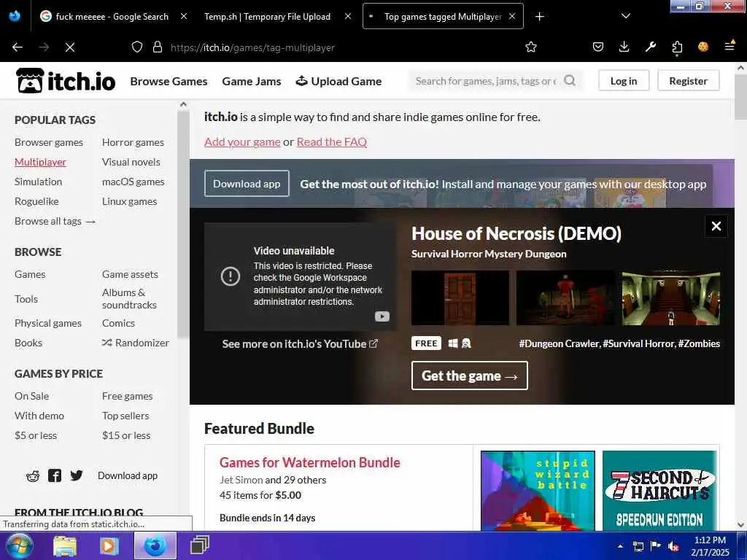Click 7 Second Haircuts cover
Image resolution: width=747 pixels, height=560 pixels.
point(659,491)
